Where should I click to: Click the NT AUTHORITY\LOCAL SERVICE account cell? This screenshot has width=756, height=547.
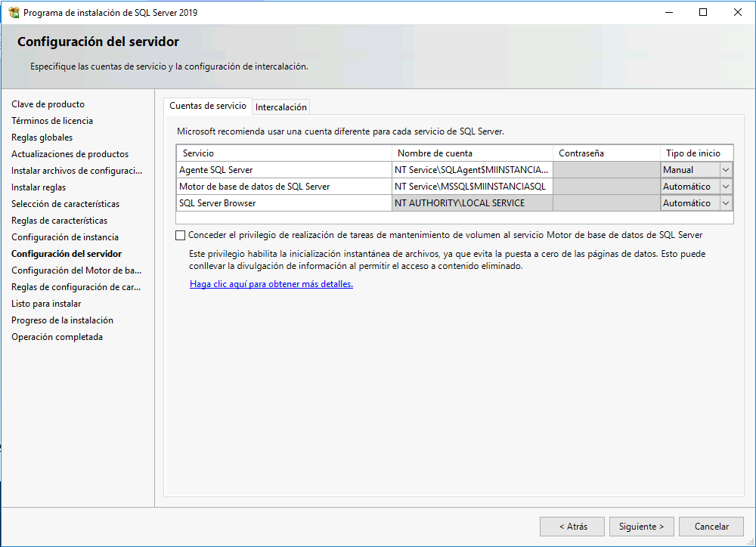click(x=472, y=203)
